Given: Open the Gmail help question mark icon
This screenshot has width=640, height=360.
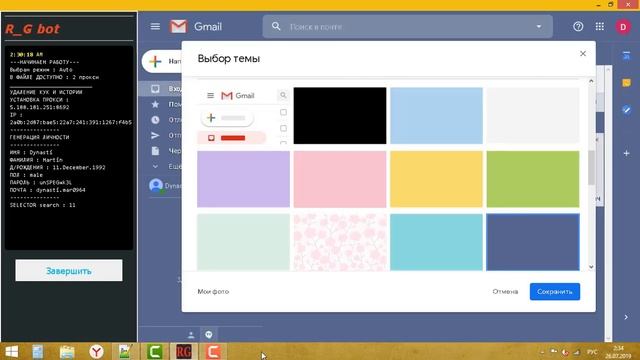Looking at the screenshot, I should coord(578,27).
